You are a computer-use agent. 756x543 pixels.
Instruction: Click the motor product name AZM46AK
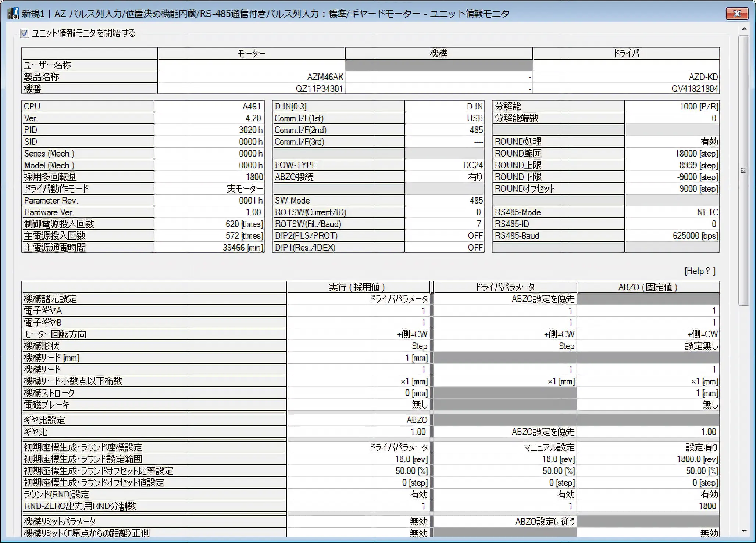(x=325, y=77)
